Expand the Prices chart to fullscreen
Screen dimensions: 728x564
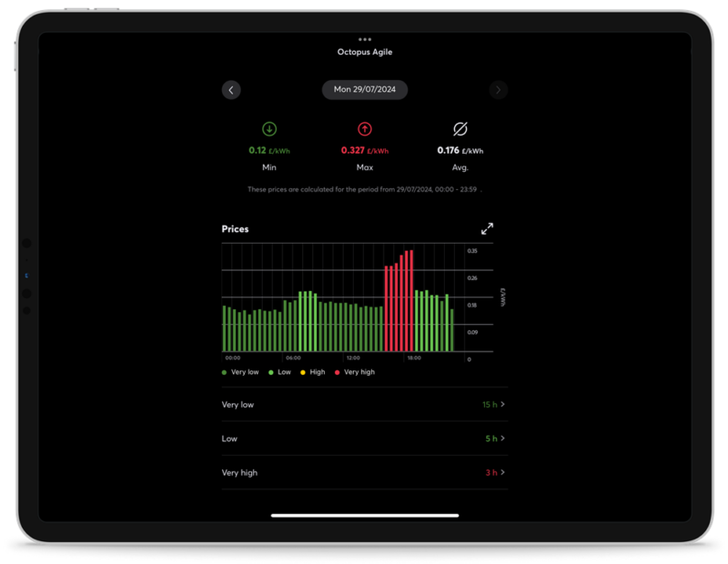click(x=487, y=229)
